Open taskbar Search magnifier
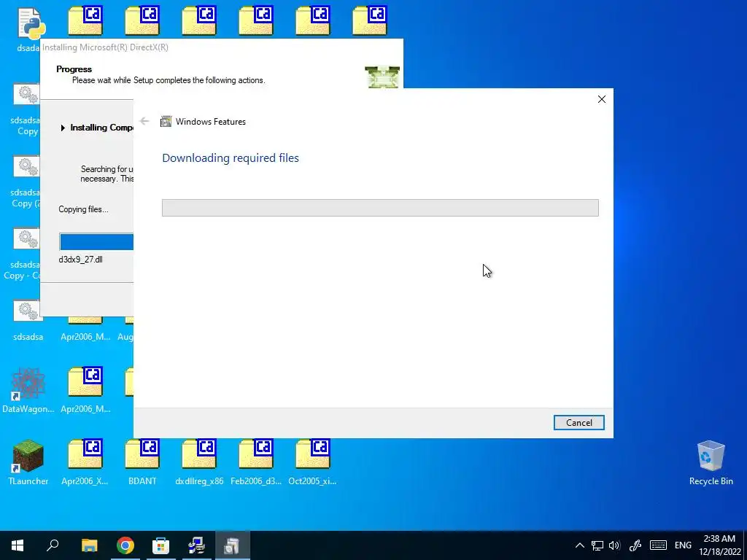 coord(53,545)
